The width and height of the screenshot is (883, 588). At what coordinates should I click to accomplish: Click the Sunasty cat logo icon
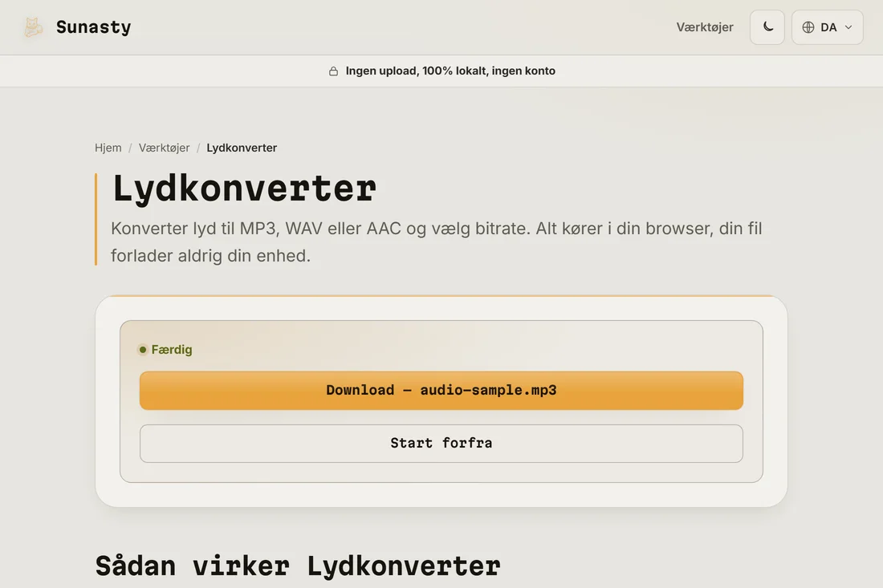coord(33,27)
